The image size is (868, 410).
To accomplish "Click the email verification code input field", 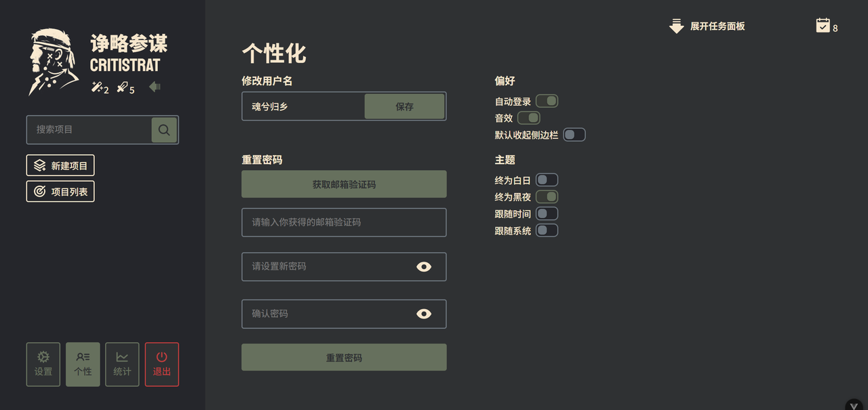I will pos(344,222).
